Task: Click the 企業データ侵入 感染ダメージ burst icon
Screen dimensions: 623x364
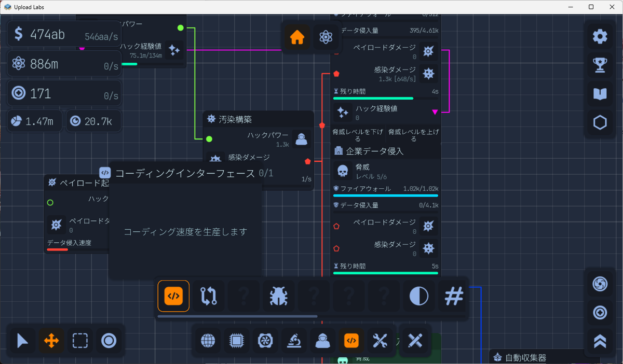Action: point(428,248)
